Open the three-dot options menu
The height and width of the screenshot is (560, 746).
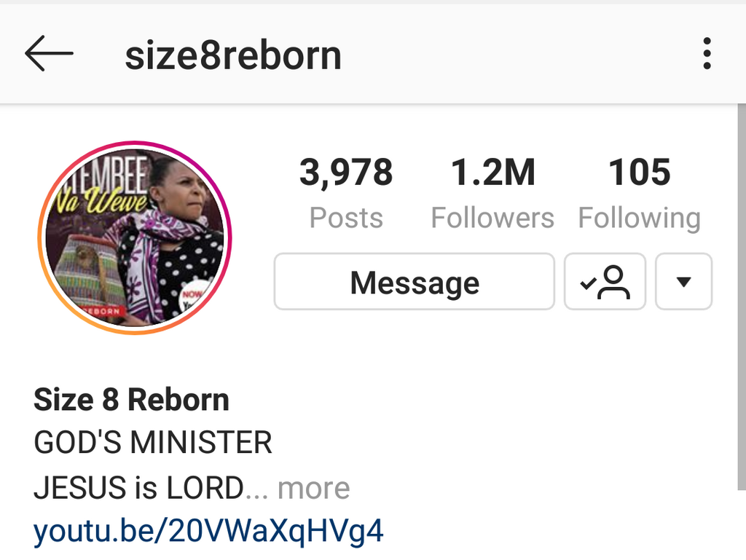tap(707, 53)
